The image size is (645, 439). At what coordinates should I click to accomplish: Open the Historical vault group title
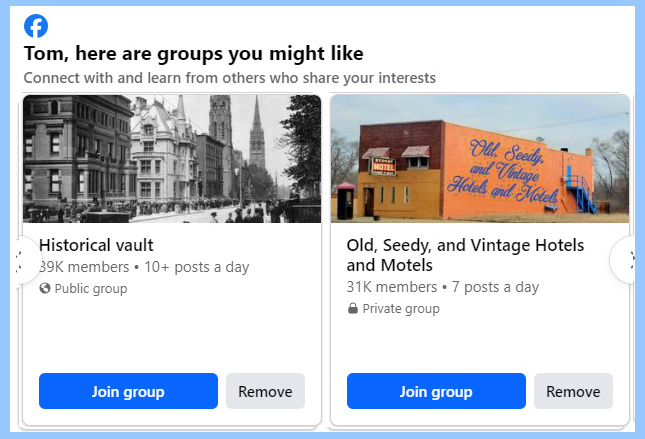pyautogui.click(x=96, y=245)
